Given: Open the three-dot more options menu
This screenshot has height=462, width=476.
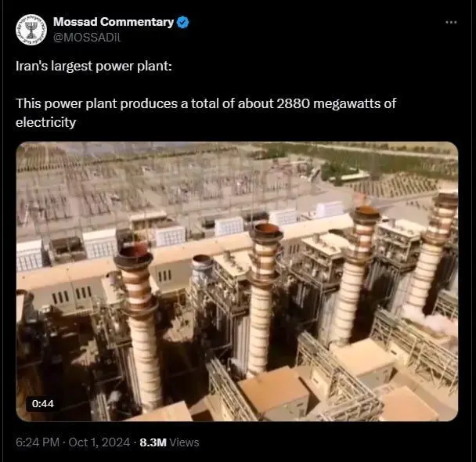Looking at the screenshot, I should 451,22.
